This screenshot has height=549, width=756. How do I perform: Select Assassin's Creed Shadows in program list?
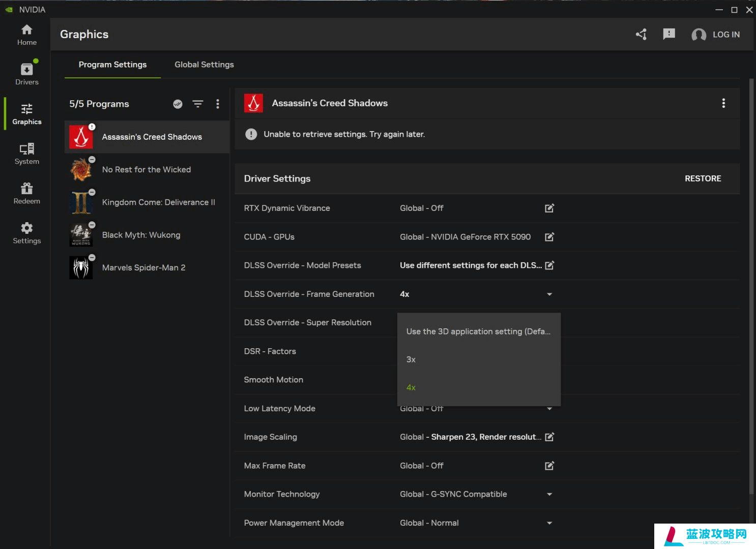[x=147, y=137]
